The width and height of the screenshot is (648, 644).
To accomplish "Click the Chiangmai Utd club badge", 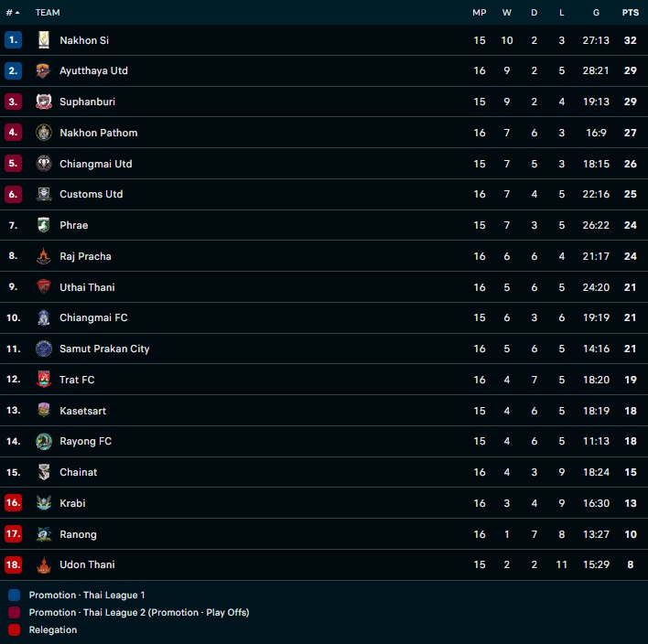I will 44,164.
